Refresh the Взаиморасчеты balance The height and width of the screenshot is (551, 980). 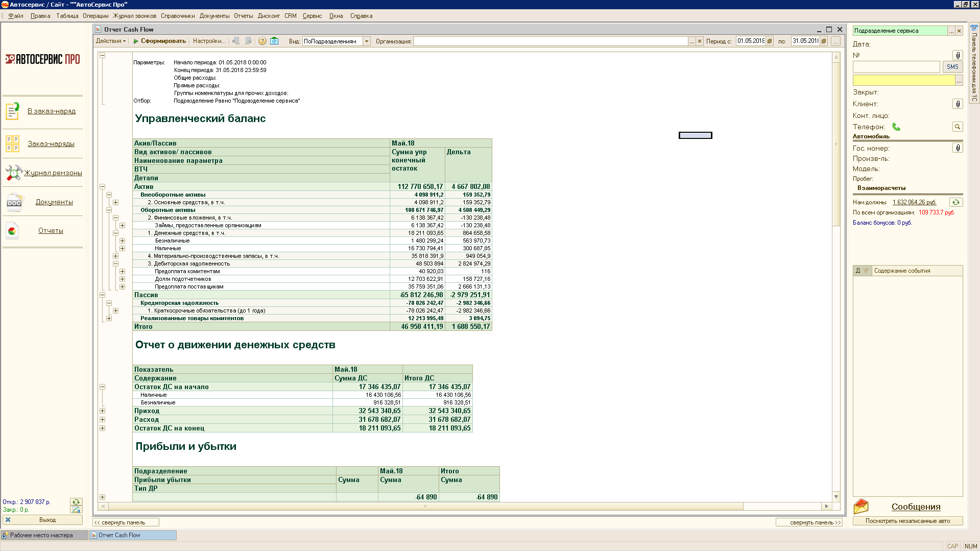(955, 202)
